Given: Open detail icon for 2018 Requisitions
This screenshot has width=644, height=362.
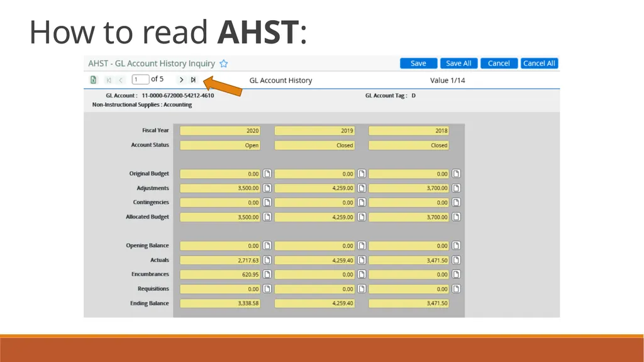Looking at the screenshot, I should tap(456, 289).
